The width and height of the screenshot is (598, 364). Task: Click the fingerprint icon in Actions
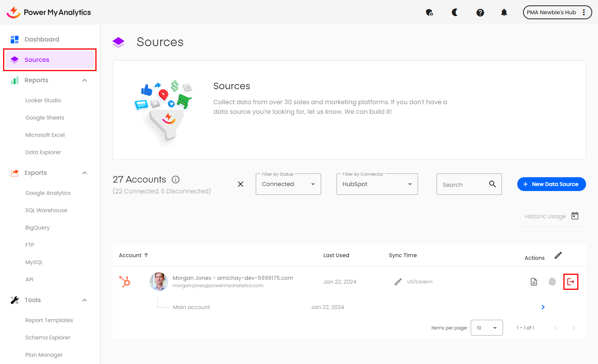(552, 282)
